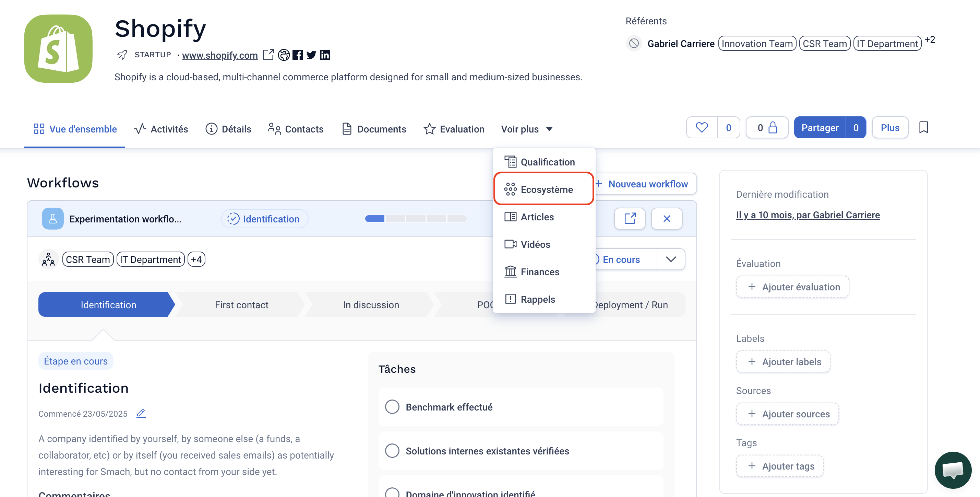
Task: Open Shopify's Twitter profile icon
Action: point(311,55)
